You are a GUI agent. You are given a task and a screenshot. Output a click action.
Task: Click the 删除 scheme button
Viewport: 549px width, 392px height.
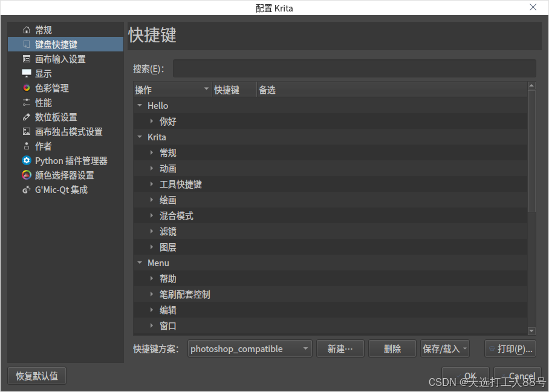(x=392, y=348)
